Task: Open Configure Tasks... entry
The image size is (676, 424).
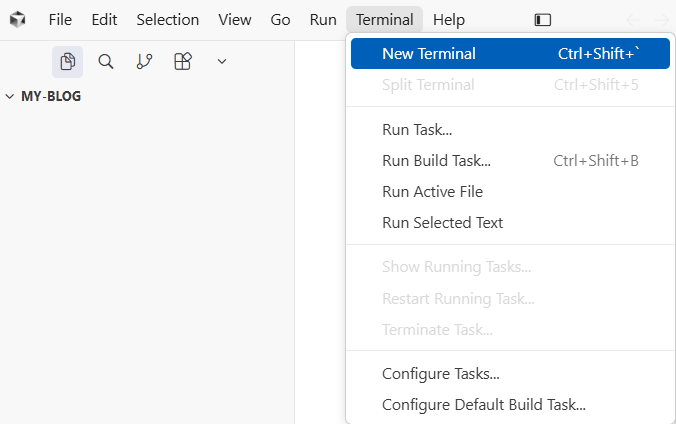Action: pyautogui.click(x=440, y=374)
